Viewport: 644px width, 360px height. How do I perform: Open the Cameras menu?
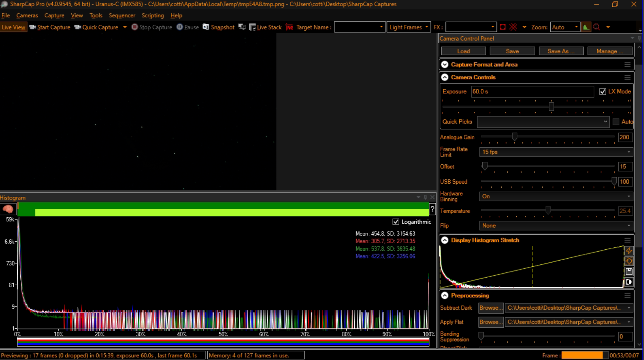[27, 15]
